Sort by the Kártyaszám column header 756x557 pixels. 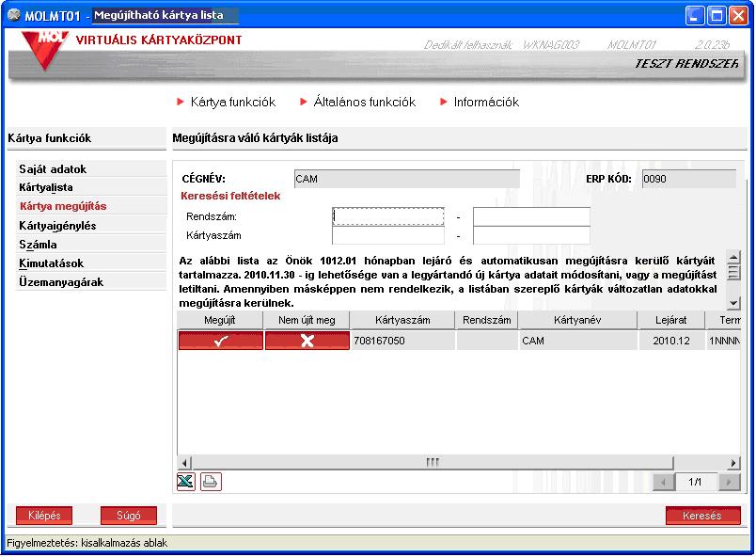point(402,320)
